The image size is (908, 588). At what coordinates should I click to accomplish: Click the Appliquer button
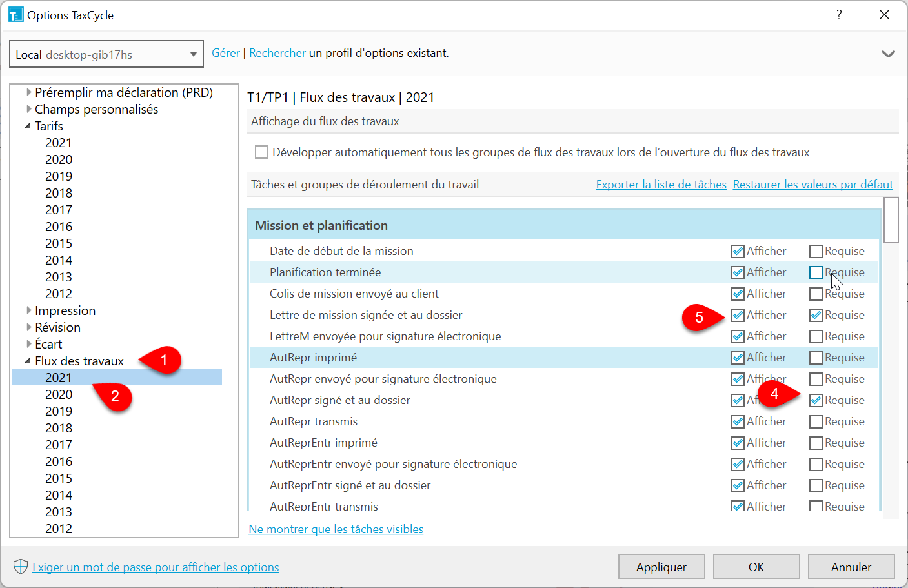click(x=661, y=567)
